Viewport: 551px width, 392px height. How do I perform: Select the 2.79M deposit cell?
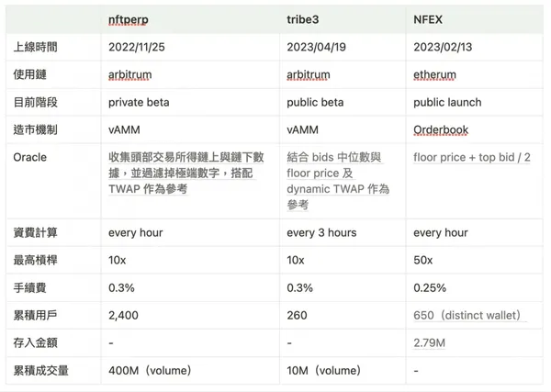[432, 343]
